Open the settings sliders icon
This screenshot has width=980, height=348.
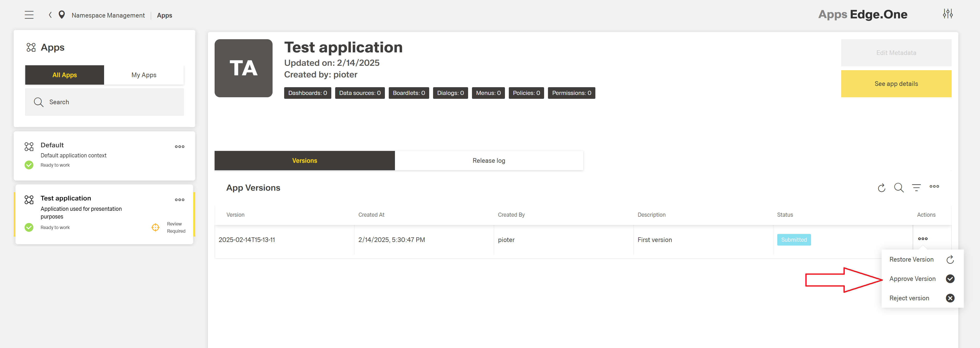tap(948, 14)
